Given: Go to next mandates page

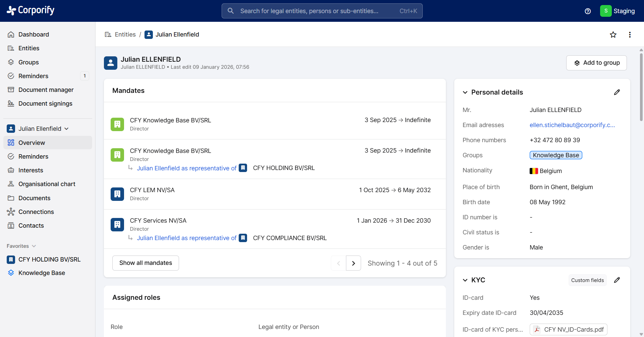Looking at the screenshot, I should [x=353, y=263].
